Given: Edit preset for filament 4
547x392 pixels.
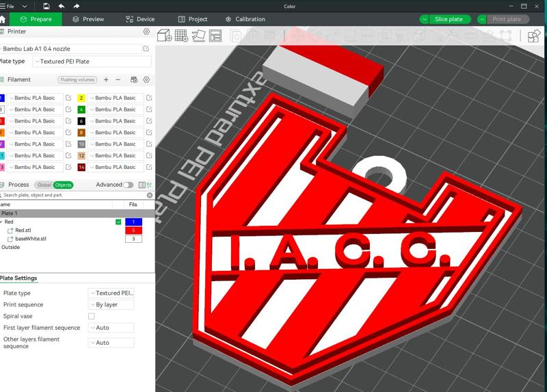Looking at the screenshot, I should (x=149, y=109).
